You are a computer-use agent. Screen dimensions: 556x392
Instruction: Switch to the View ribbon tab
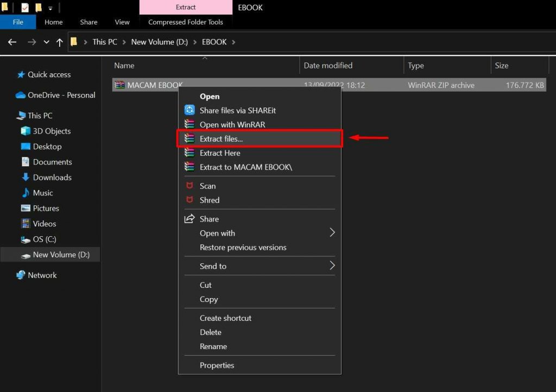point(122,22)
